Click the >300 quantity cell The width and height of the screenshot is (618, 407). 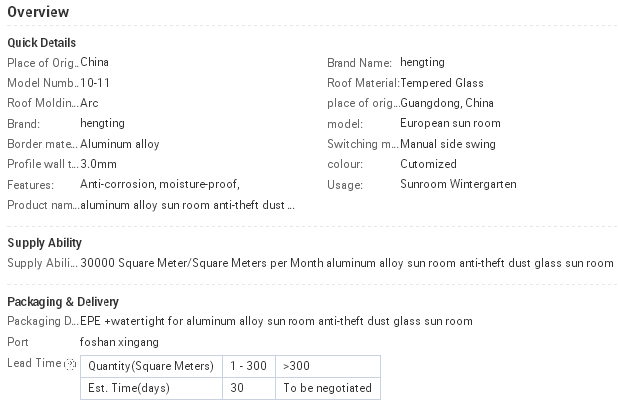coord(328,366)
